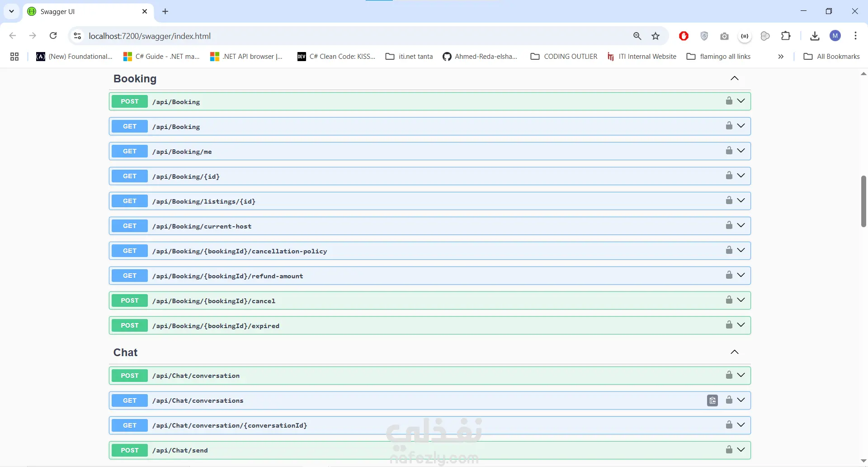Click lock icon on /api/Booking/current-host
The width and height of the screenshot is (868, 467).
point(729,225)
